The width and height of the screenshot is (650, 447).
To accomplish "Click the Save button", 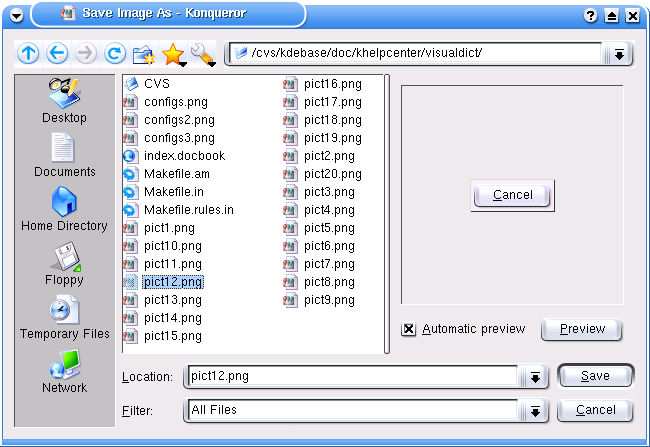I will point(595,376).
